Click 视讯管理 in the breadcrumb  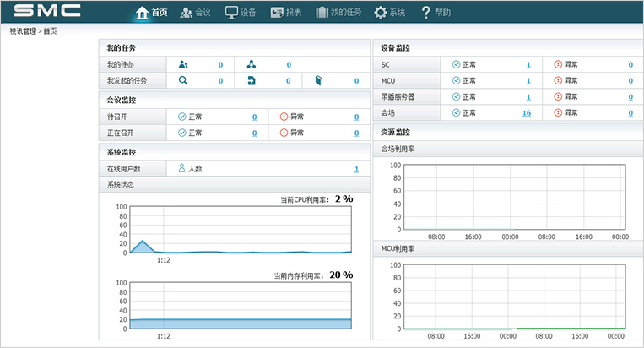coord(23,31)
